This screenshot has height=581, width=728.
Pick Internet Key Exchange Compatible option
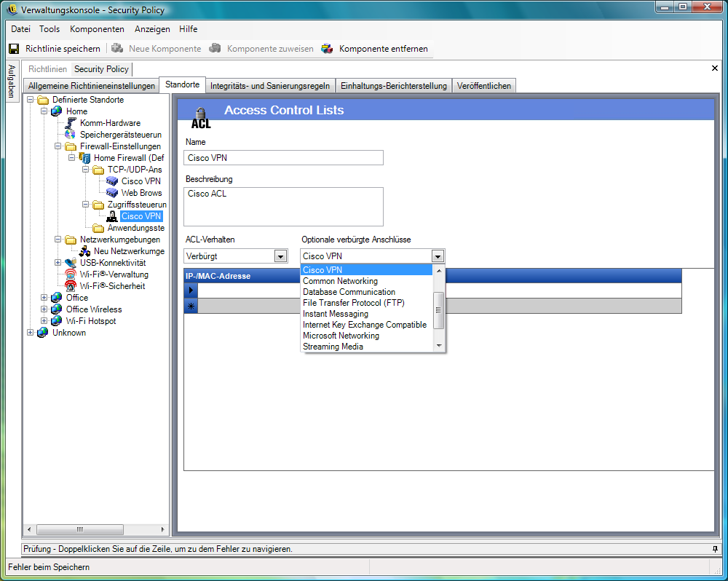coord(365,325)
